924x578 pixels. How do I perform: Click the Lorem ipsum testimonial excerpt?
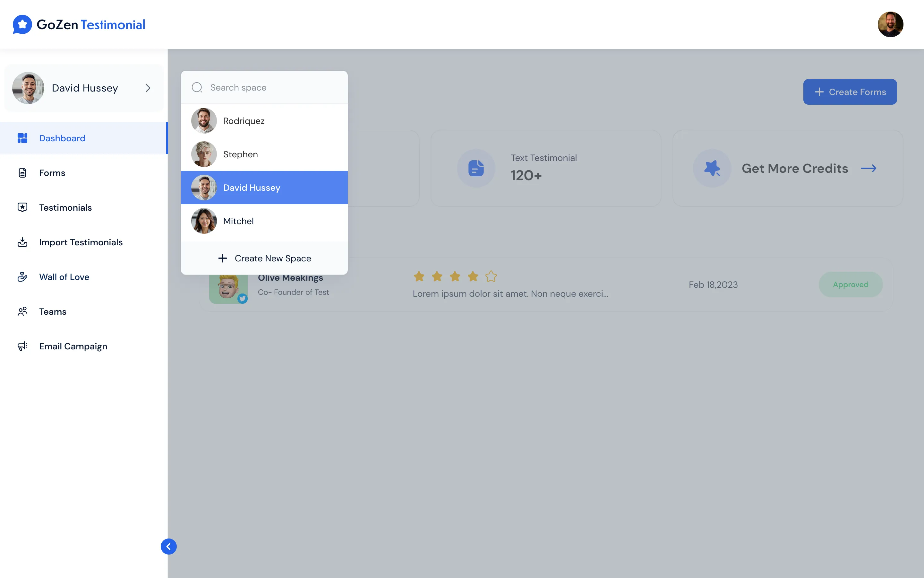coord(510,293)
